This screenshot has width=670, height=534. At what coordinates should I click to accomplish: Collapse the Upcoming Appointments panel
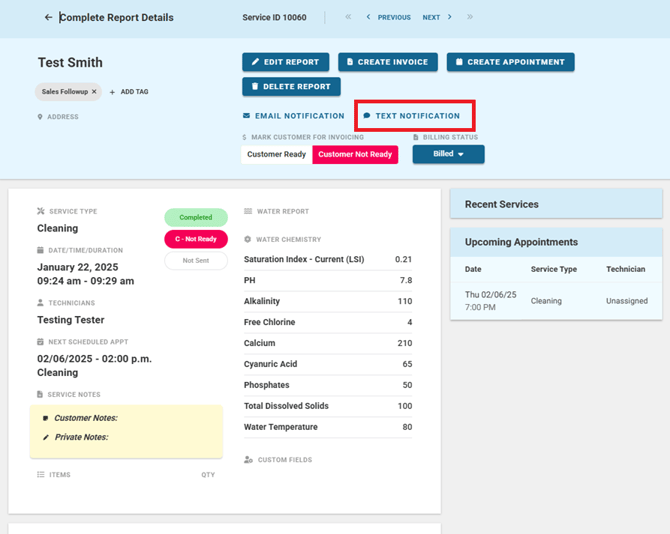tap(555, 242)
